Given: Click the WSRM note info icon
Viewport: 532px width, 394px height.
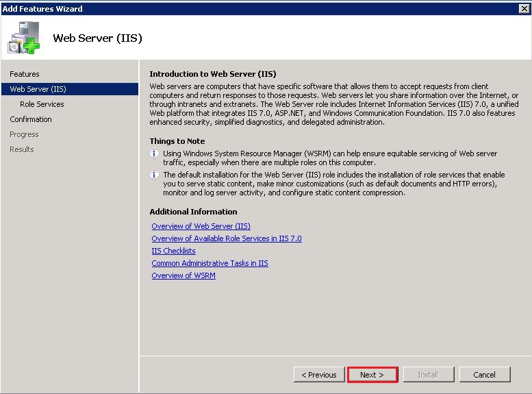Looking at the screenshot, I should (x=154, y=154).
